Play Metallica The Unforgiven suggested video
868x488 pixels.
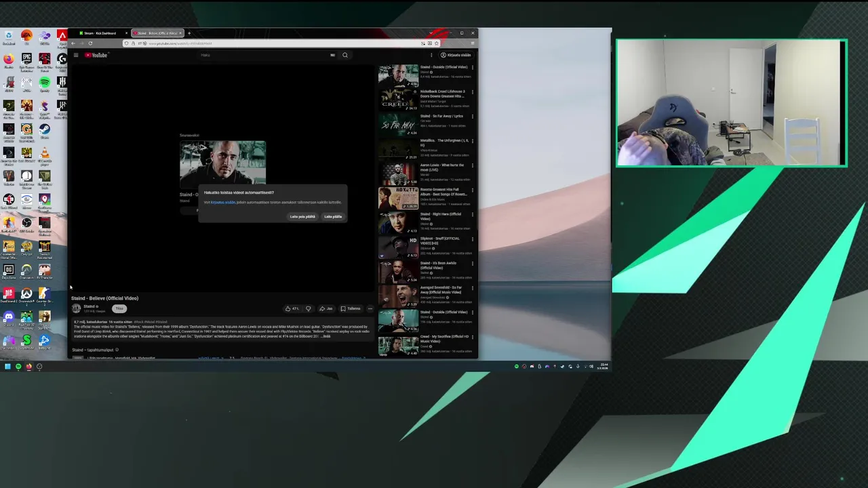pos(398,148)
